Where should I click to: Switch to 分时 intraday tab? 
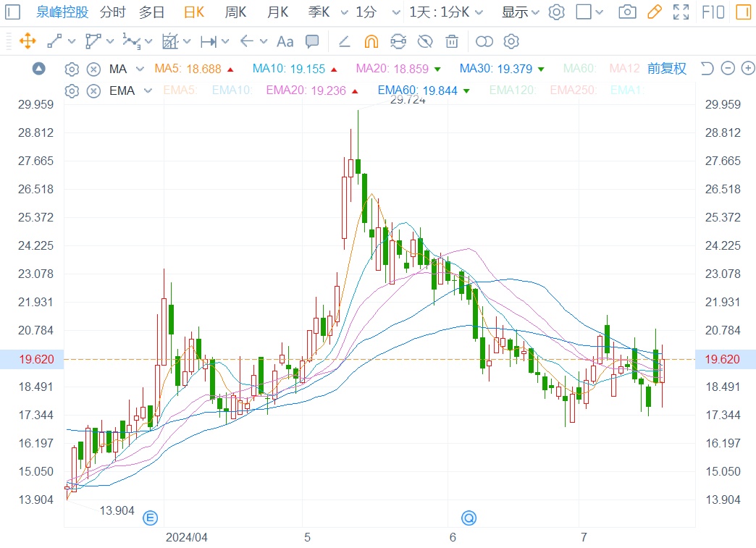click(113, 12)
